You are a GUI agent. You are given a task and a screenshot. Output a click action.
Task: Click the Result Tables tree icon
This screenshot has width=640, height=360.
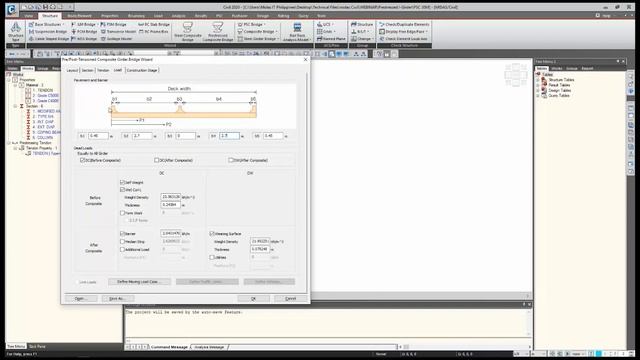pos(544,85)
